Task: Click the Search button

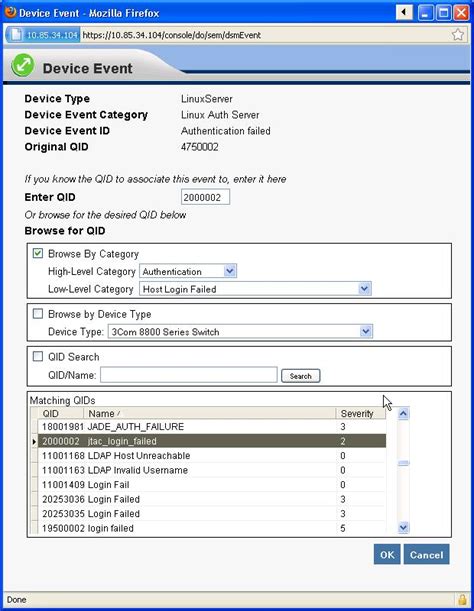Action: click(301, 376)
